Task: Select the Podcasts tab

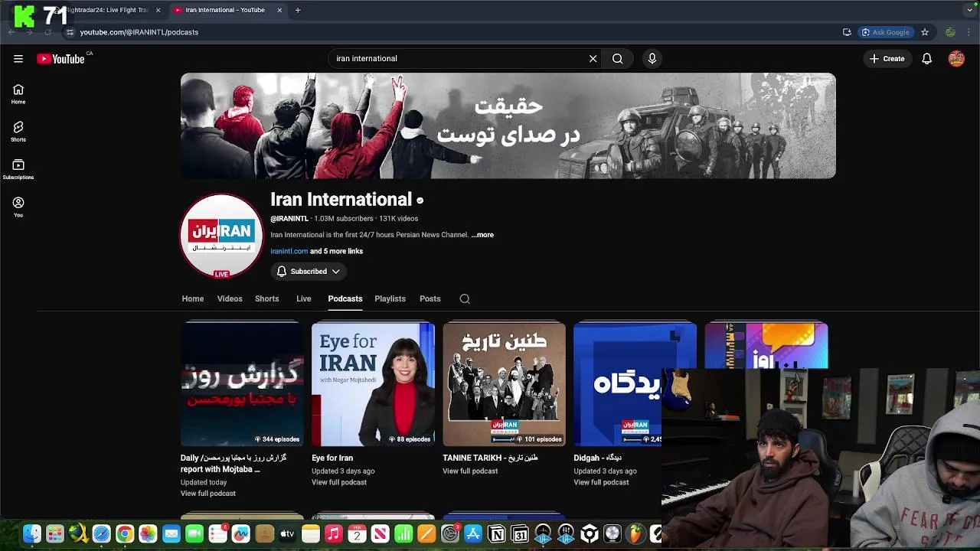Action: click(x=345, y=298)
